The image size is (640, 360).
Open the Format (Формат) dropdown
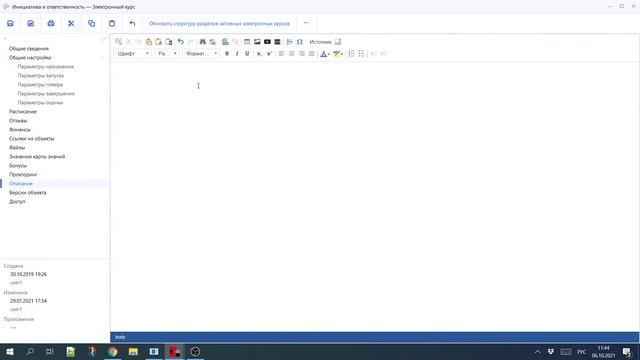tap(202, 53)
